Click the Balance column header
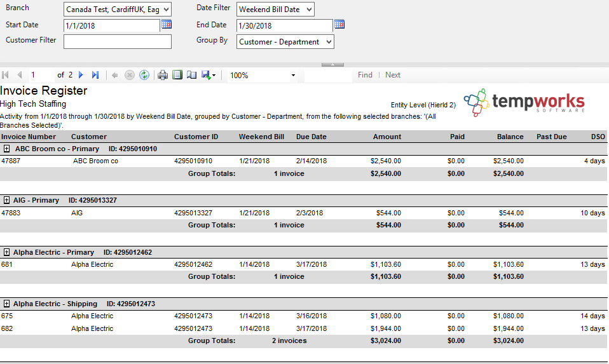 [x=510, y=137]
